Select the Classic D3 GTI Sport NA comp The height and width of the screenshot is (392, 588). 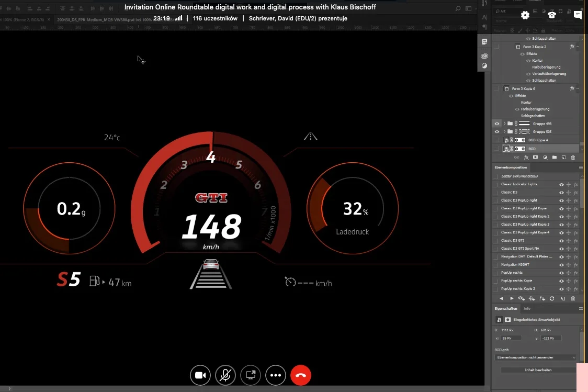point(520,248)
